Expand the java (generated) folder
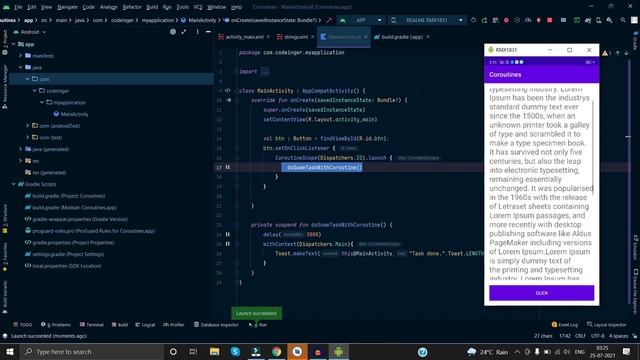 click(x=21, y=149)
